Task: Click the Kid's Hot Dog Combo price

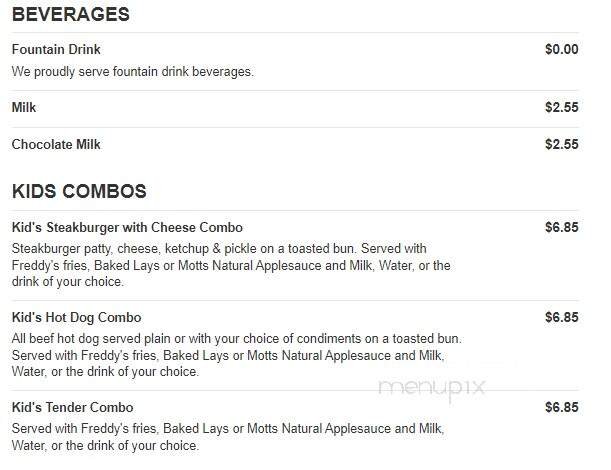Action: coord(562,317)
